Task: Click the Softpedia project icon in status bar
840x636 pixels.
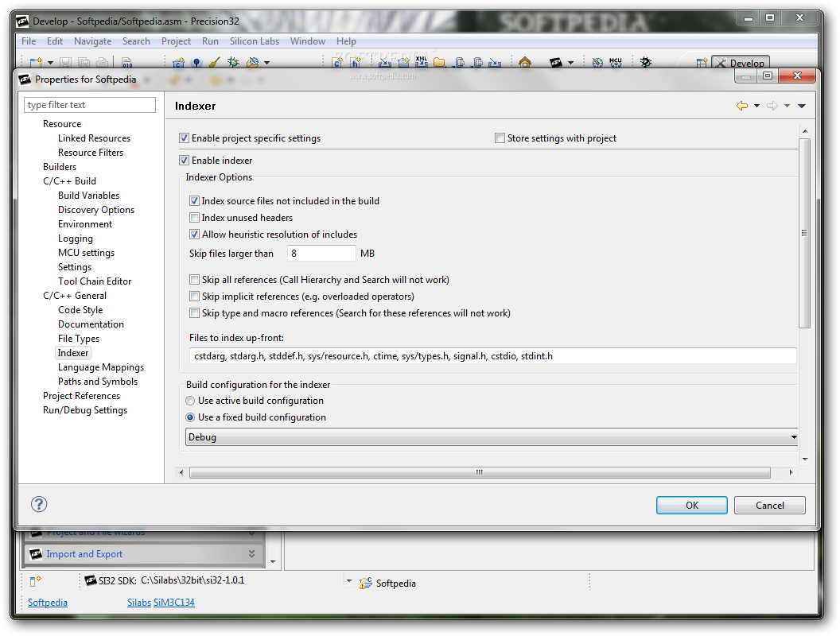Action: (365, 584)
